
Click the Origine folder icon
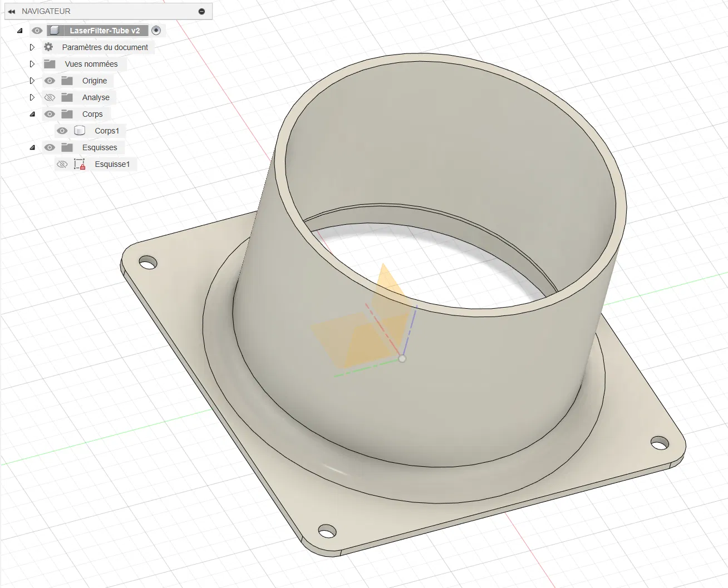coord(67,81)
